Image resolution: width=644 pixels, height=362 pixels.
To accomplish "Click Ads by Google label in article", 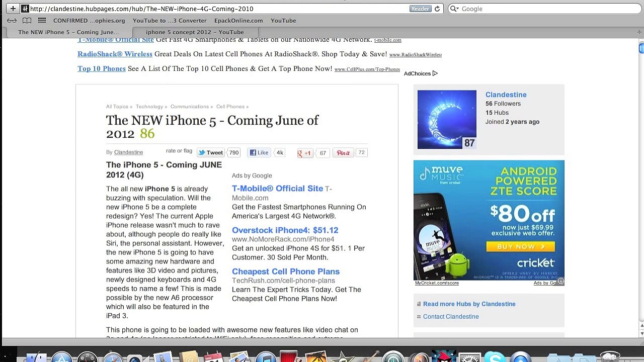I will 252,175.
